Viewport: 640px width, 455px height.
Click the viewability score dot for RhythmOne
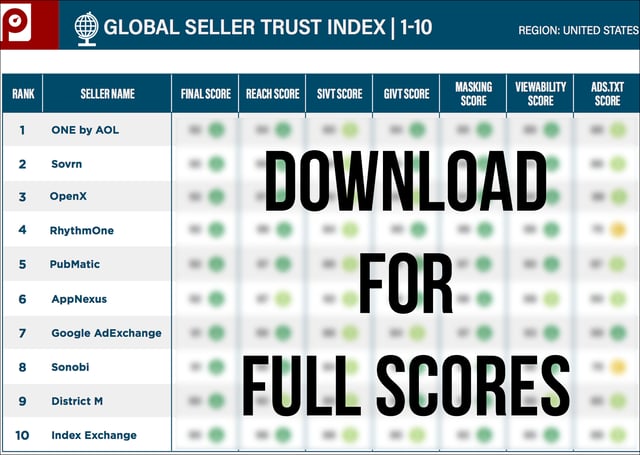tap(551, 230)
